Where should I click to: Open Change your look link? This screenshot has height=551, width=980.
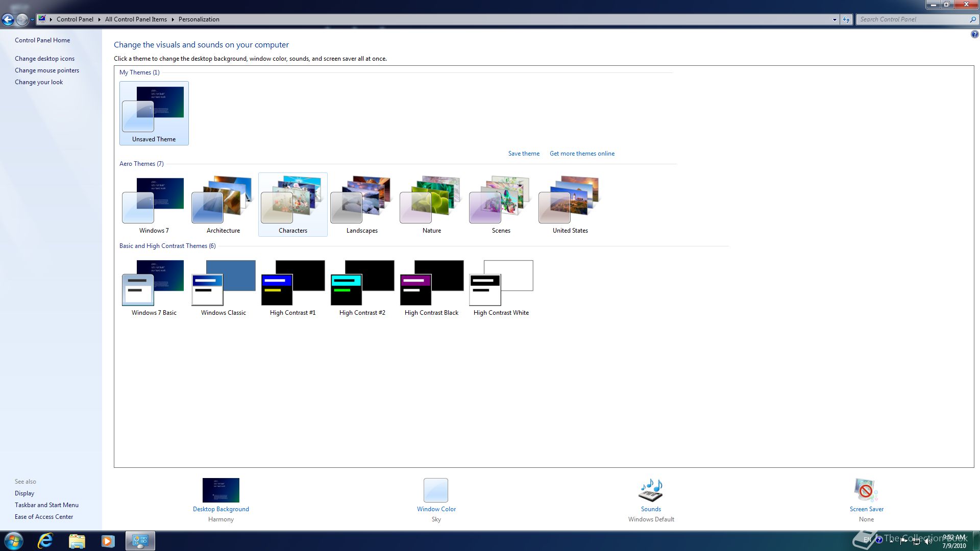point(39,82)
